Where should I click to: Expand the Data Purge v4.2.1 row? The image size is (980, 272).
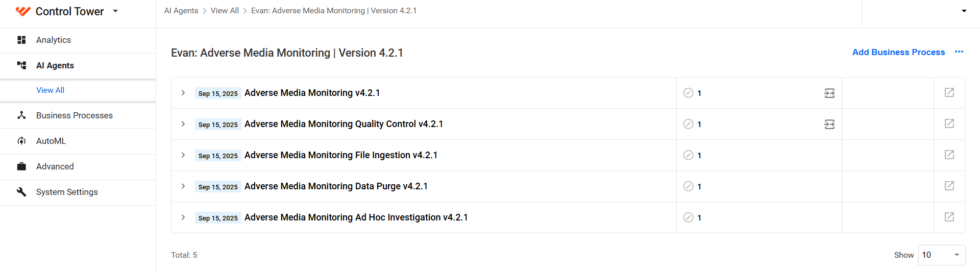[x=183, y=186]
